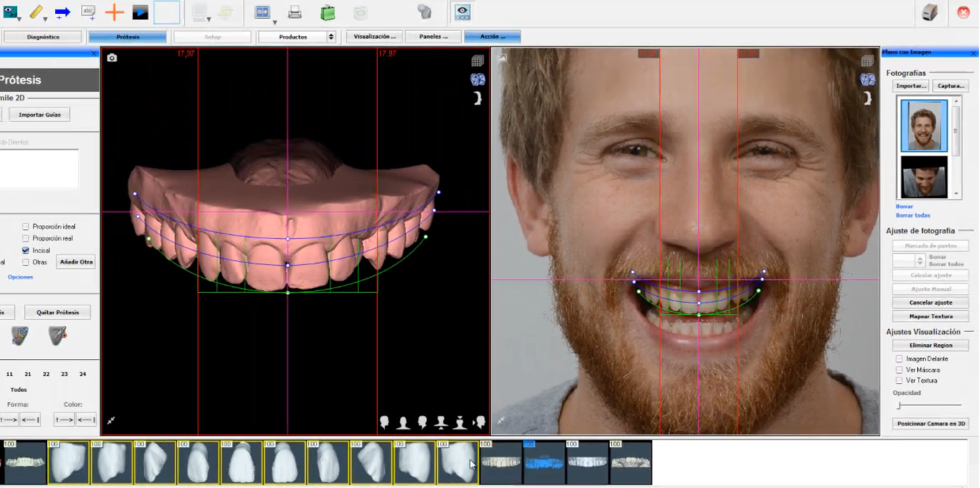The width and height of the screenshot is (980, 488).
Task: Open the Paneles dropdown button
Action: [x=433, y=37]
